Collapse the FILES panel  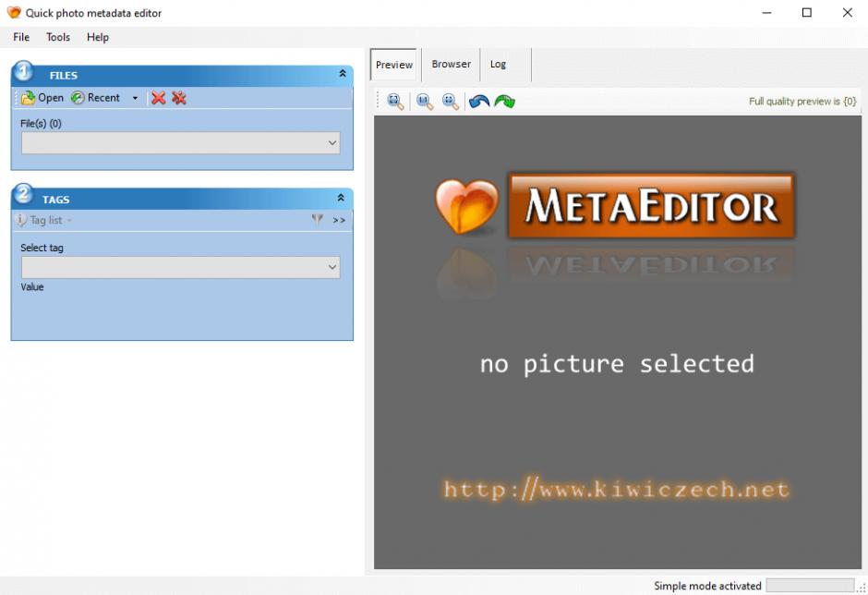point(342,74)
